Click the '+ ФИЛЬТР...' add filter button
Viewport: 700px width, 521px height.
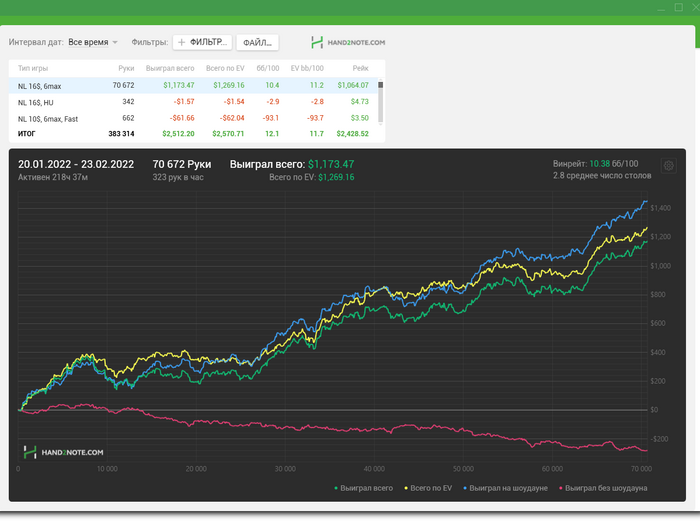tap(202, 42)
